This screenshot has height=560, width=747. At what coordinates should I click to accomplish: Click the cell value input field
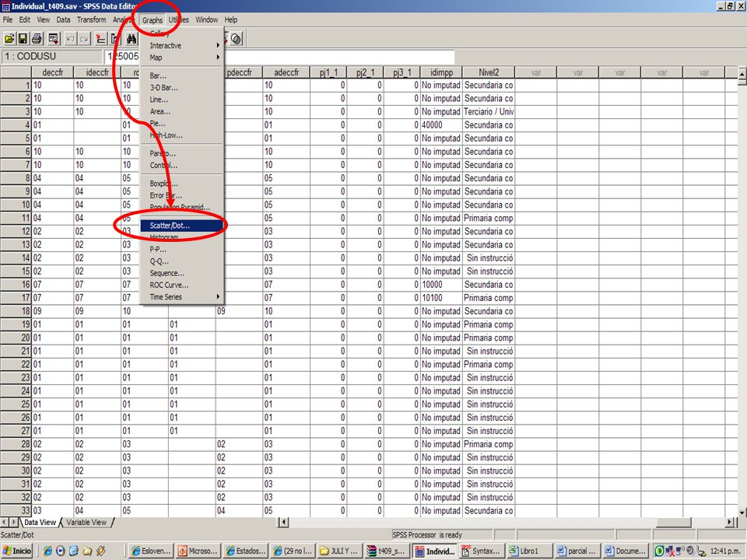(279, 56)
